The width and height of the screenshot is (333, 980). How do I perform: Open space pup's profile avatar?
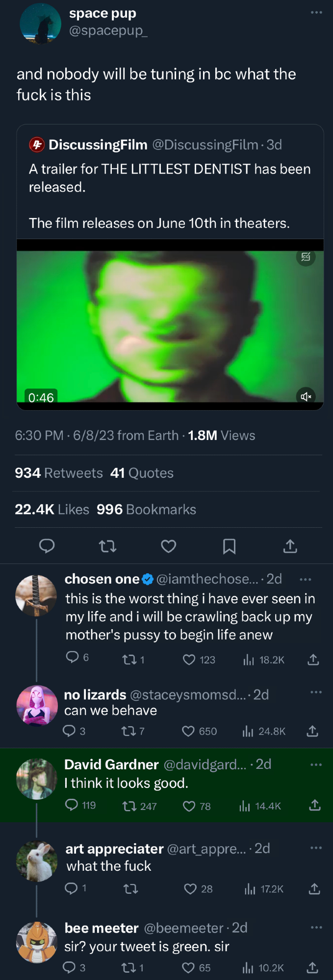40,23
